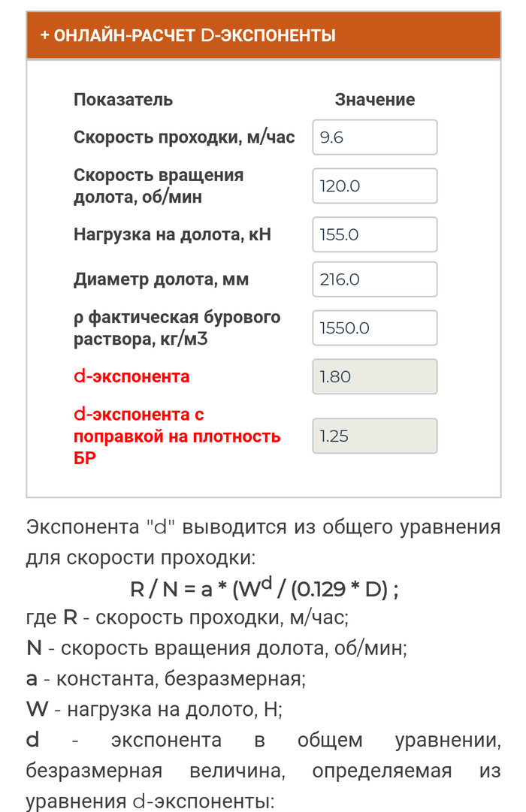Click the red d-экспонента label
Screen dimensions: 526x812
click(131, 376)
